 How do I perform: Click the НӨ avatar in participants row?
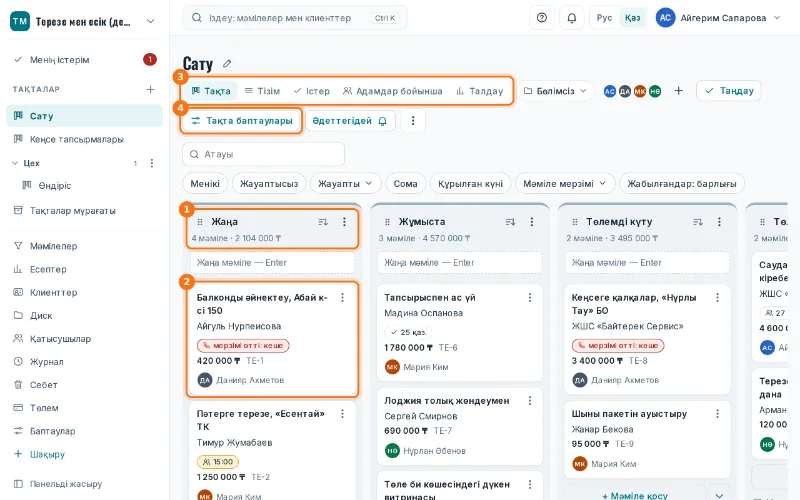point(655,91)
